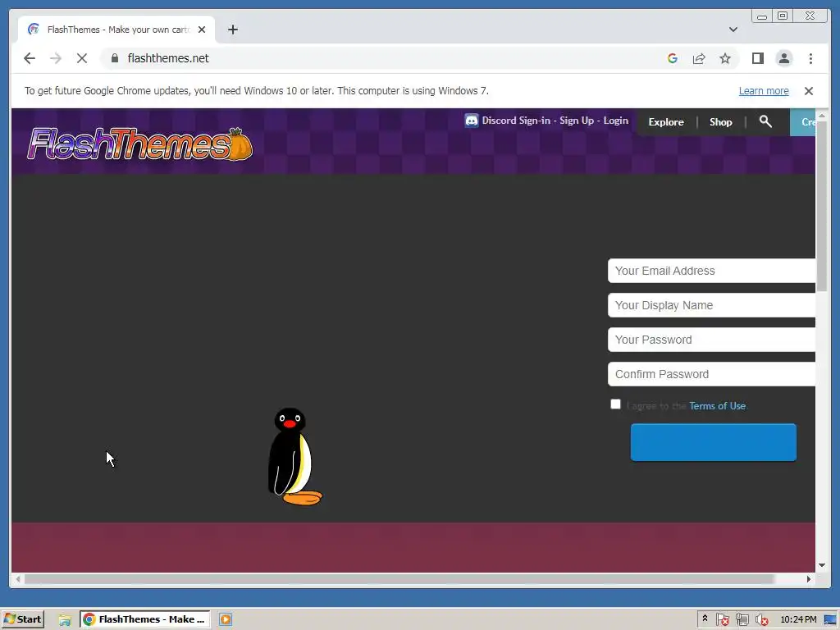Screen dimensions: 840x630
Task: Click the partially visible Create button
Action: 802,122
